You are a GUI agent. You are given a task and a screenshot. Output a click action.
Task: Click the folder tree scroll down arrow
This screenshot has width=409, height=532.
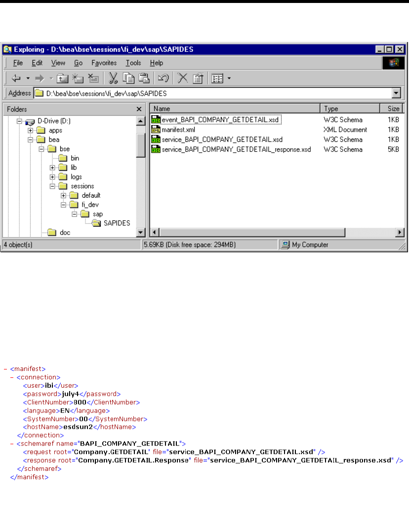pos(141,233)
